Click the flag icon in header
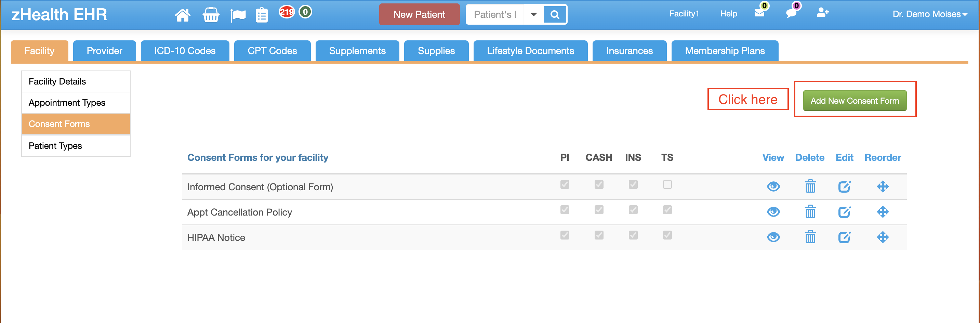 (238, 15)
